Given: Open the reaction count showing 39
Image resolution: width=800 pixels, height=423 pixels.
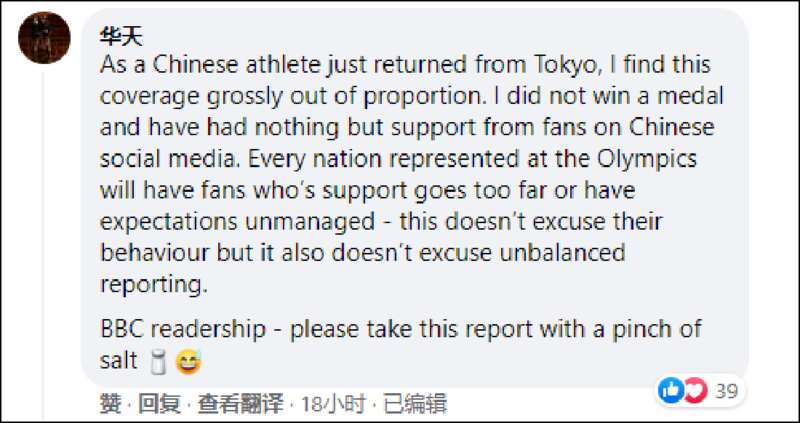Looking at the screenshot, I should click(727, 392).
